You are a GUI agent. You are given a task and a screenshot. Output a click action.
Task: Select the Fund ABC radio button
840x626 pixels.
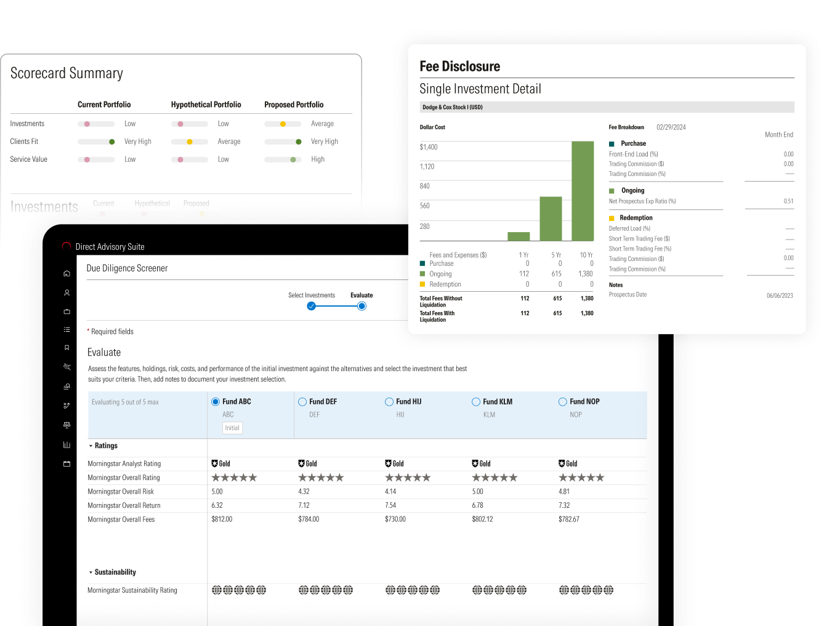[x=216, y=402]
